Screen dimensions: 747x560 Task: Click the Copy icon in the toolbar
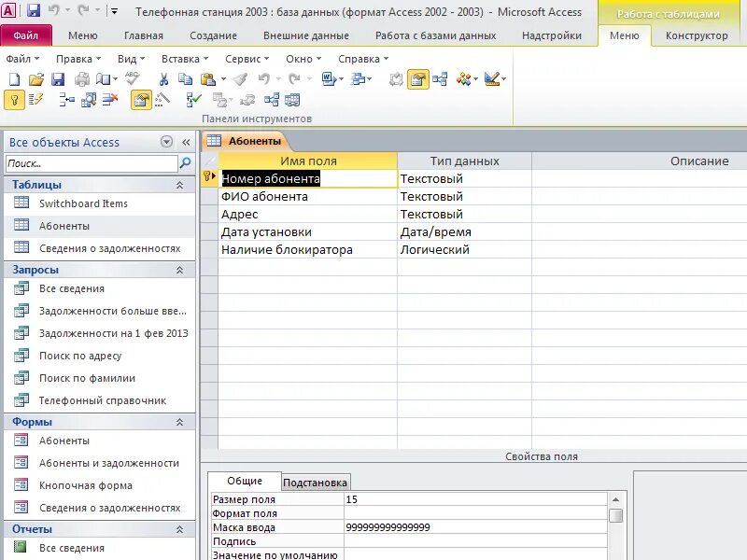click(185, 79)
